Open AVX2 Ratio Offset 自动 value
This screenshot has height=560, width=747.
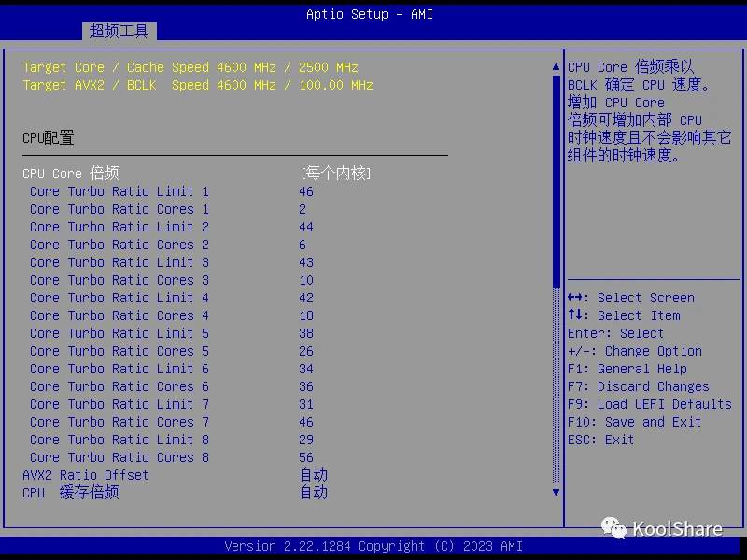tap(314, 475)
